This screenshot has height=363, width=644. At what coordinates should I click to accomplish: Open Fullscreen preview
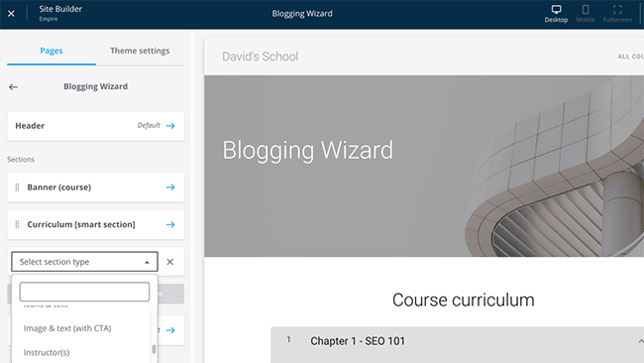[617, 14]
